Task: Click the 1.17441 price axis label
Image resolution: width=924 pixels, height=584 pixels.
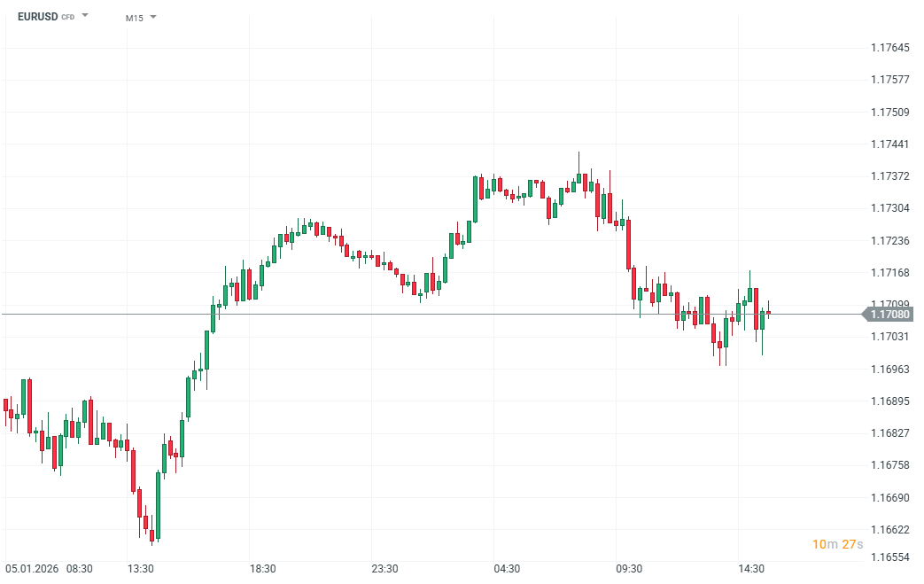Action: (x=890, y=144)
